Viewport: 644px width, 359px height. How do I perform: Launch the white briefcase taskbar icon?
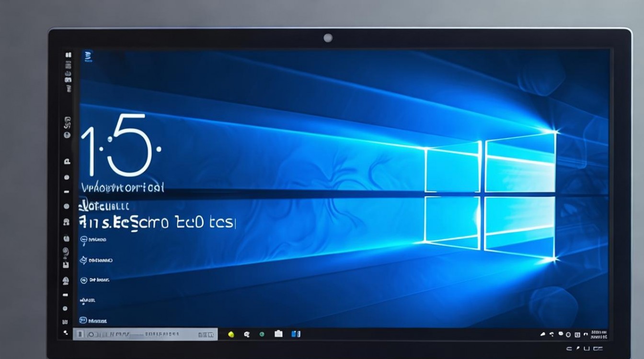[x=278, y=334]
